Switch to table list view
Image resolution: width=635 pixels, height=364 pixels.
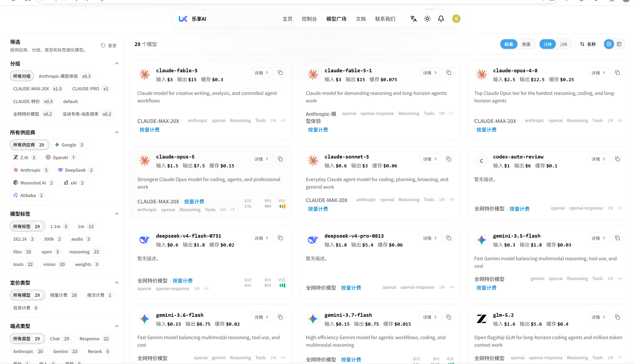point(619,44)
